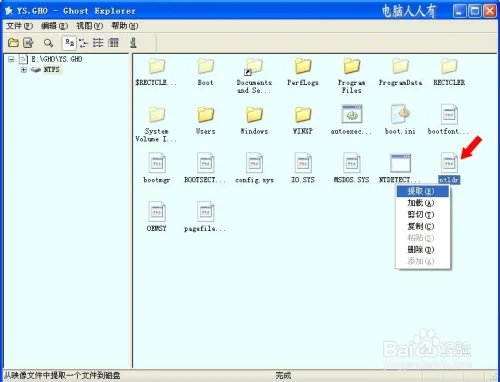Select Documents and Settings shortcut folder
Image resolution: width=500 pixels, height=382 pixels.
coord(254,66)
